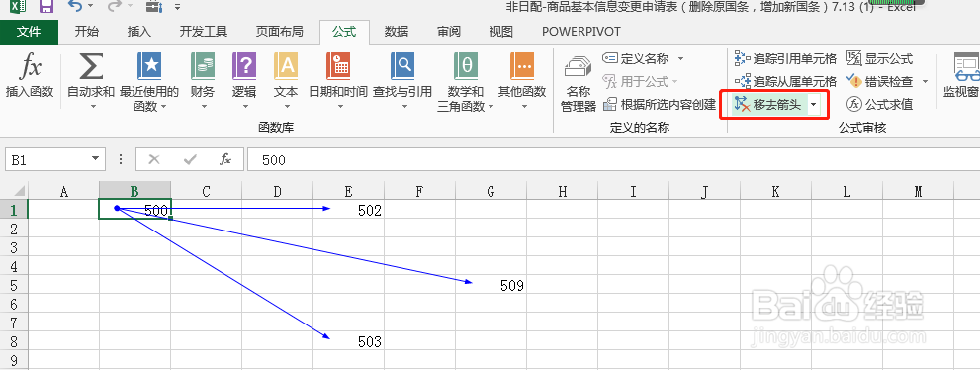Expand the Error Checking (错误检查) dropdown arrow
Screen dimensions: 980x370
coord(925,82)
